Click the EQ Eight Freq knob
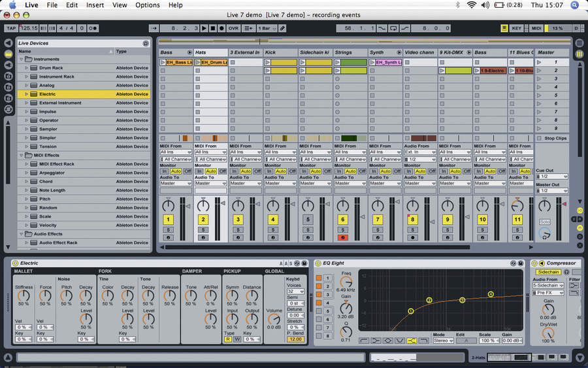Image resolution: width=588 pixels, height=368 pixels. (346, 282)
